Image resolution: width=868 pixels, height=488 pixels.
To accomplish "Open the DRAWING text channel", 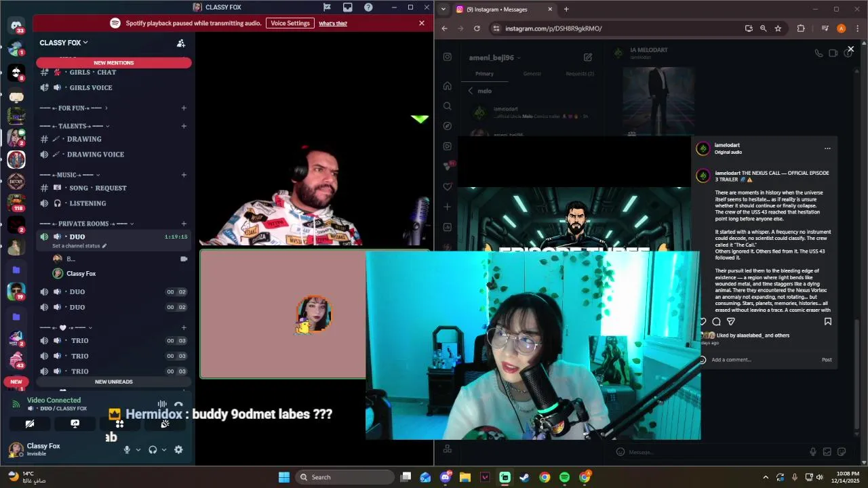I will tap(115, 139).
